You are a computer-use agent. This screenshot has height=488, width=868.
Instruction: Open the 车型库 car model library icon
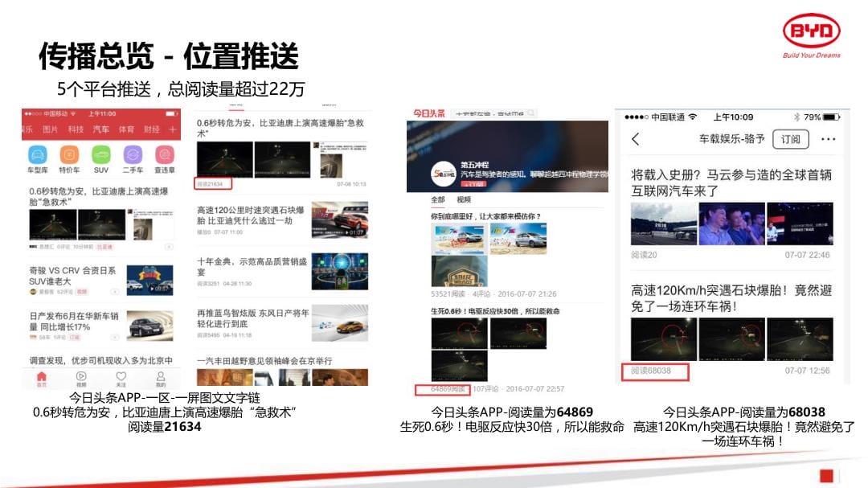point(38,154)
